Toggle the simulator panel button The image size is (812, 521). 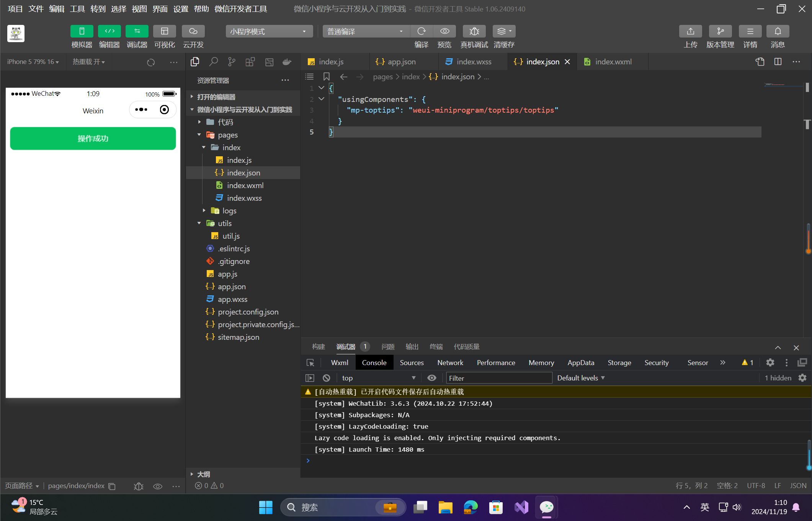[82, 31]
